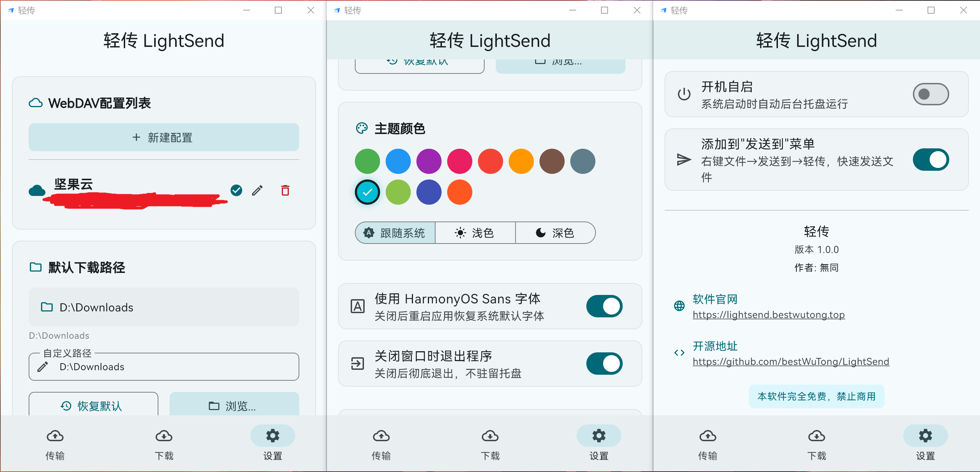Click 版本 1.0.0 text
This screenshot has width=980, height=472.
tap(816, 249)
